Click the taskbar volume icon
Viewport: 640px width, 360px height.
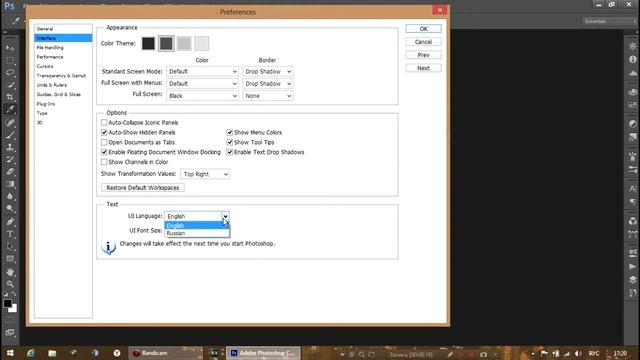point(578,353)
